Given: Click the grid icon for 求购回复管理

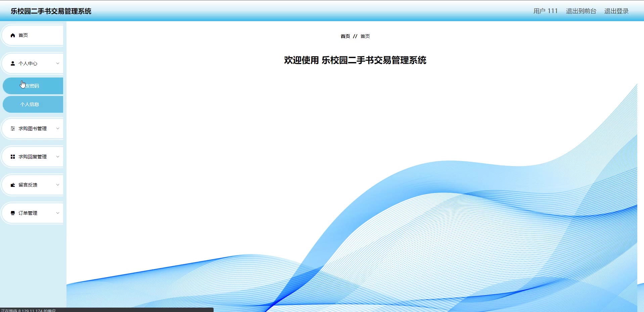Looking at the screenshot, I should pos(13,157).
